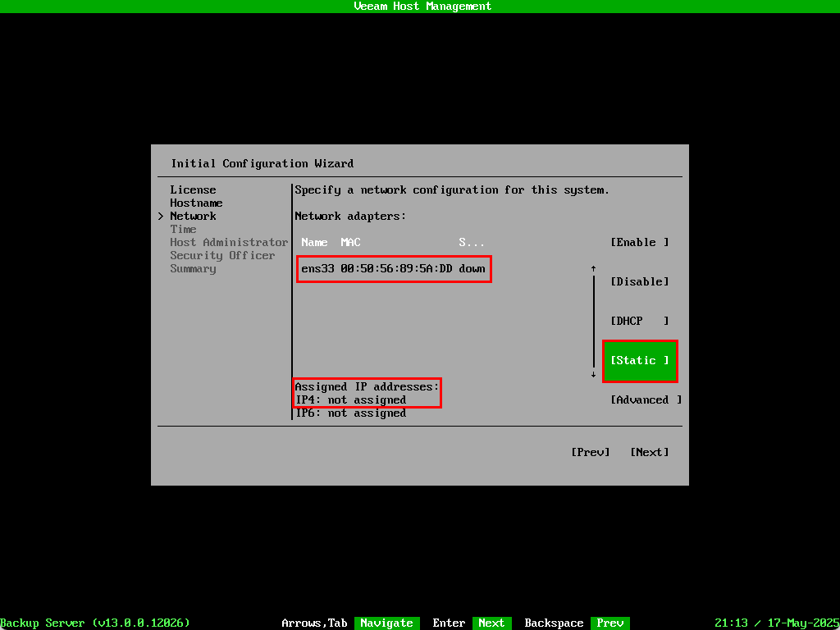Click the Next button in wizard
This screenshot has width=840, height=630.
point(649,452)
